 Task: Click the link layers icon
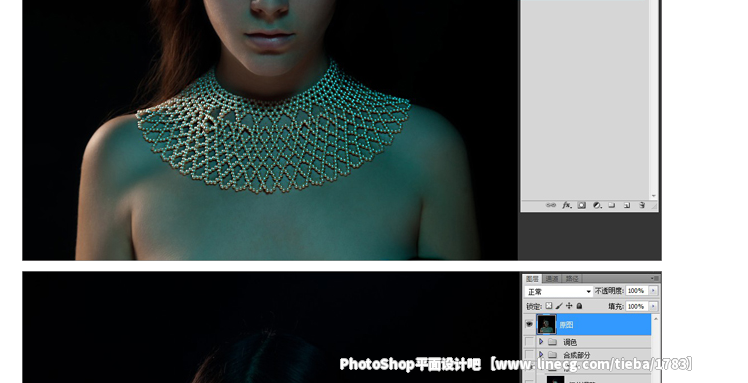click(551, 205)
